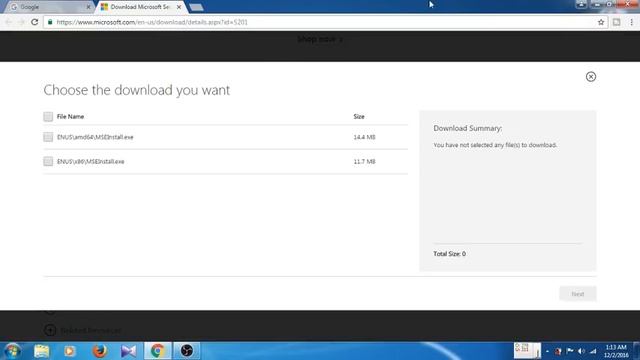Click the Chrome user profile button
The image size is (640, 360).
tap(581, 4)
